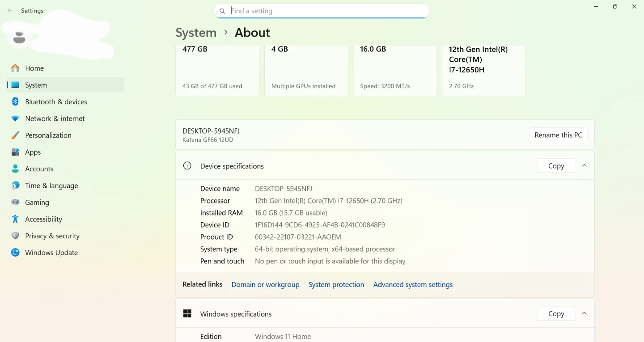Viewport: 644px width, 342px height.
Task: Click the Find a setting search box
Action: point(322,11)
